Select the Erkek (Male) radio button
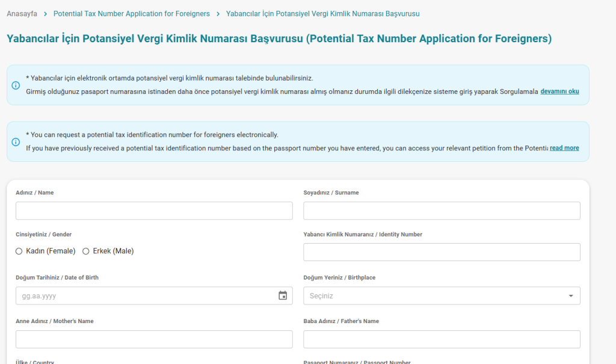The height and width of the screenshot is (364, 616). point(86,251)
